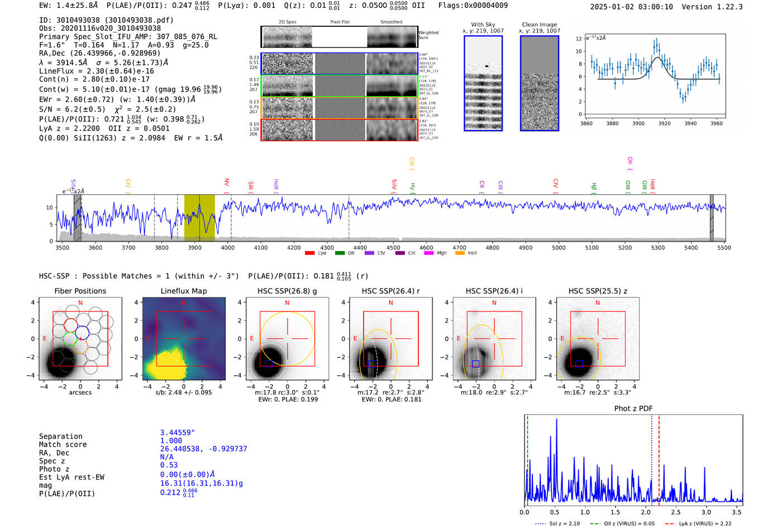Image resolution: width=782 pixels, height=532 pixels.
Task: Click the timestamp 2025-01-02 03:00:10
Action: (x=632, y=7)
